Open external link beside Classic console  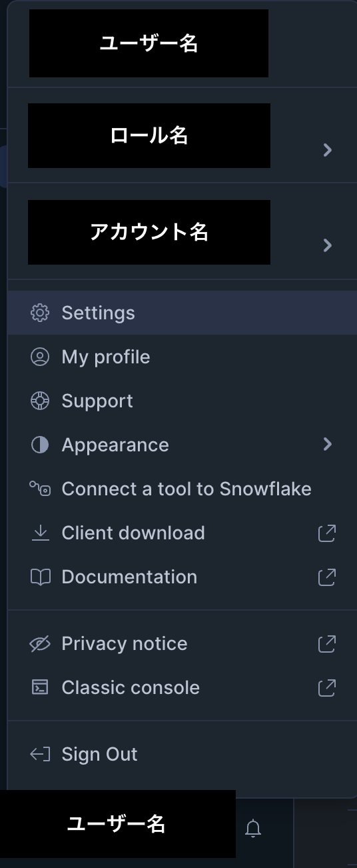[326, 687]
